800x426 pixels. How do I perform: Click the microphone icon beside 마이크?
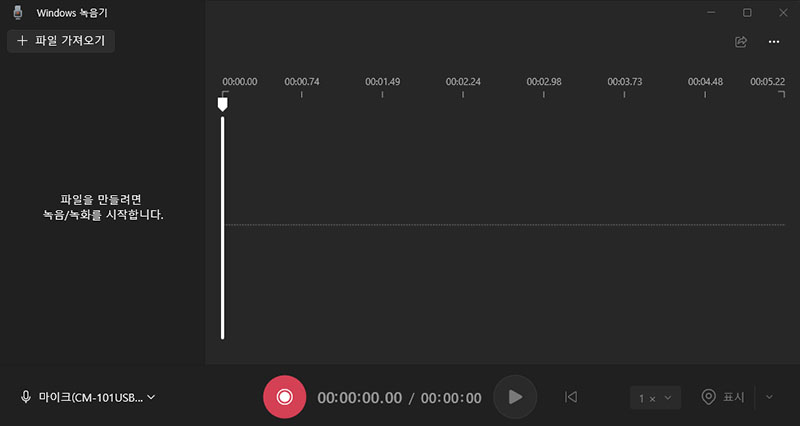coord(26,397)
